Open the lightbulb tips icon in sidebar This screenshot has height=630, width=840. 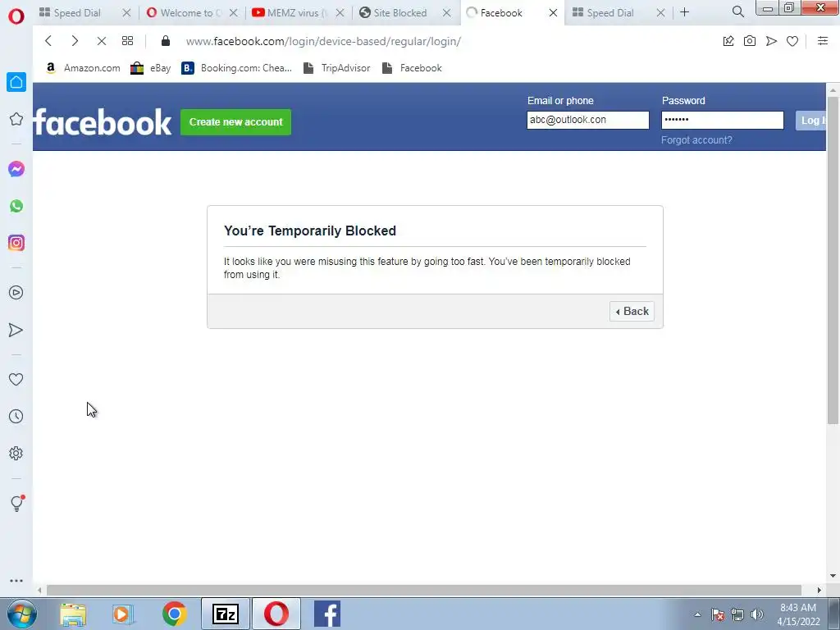click(17, 503)
